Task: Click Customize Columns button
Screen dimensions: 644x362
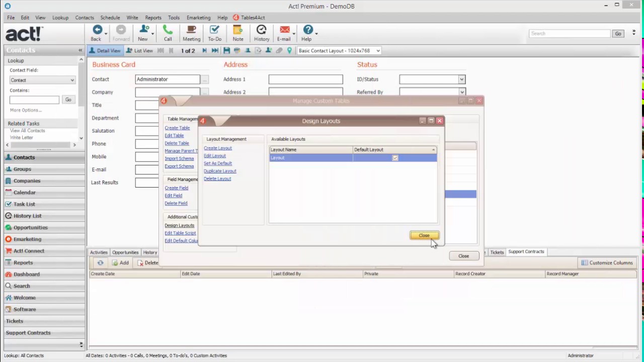Action: click(x=607, y=263)
